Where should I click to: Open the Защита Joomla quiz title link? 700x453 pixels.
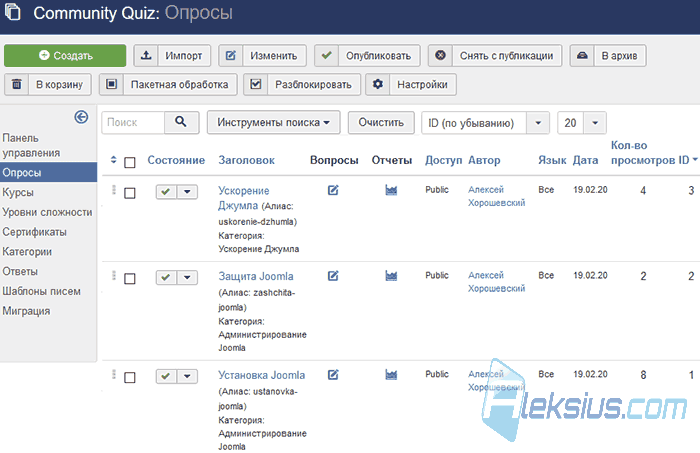click(x=256, y=276)
